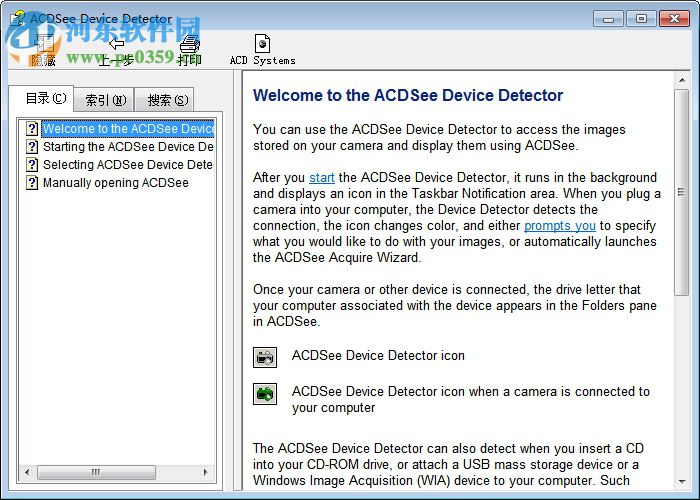Click content pane scrollbar down arrow
Screen dimensions: 700x500
(682, 481)
